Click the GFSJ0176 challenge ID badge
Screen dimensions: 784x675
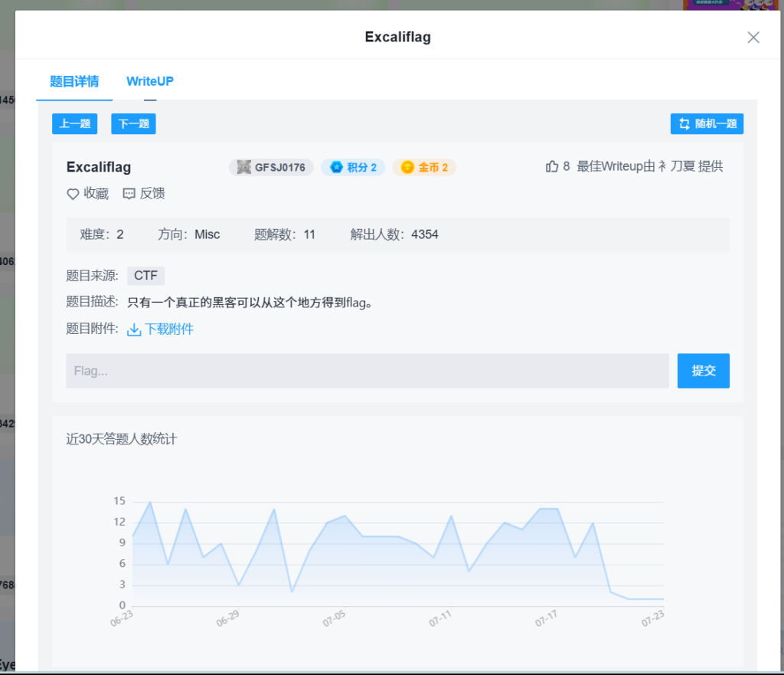tap(271, 167)
